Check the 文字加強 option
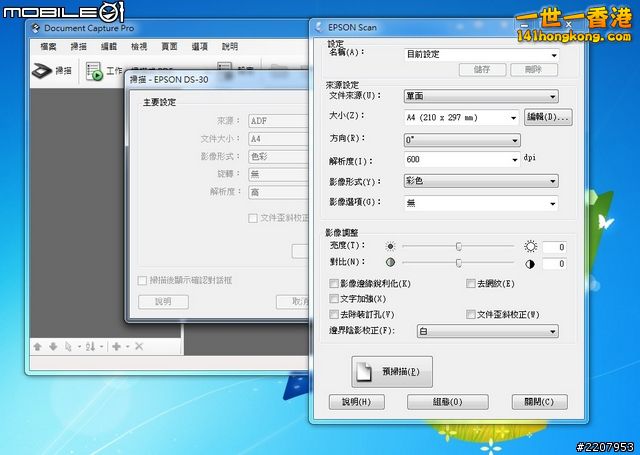 click(x=334, y=299)
